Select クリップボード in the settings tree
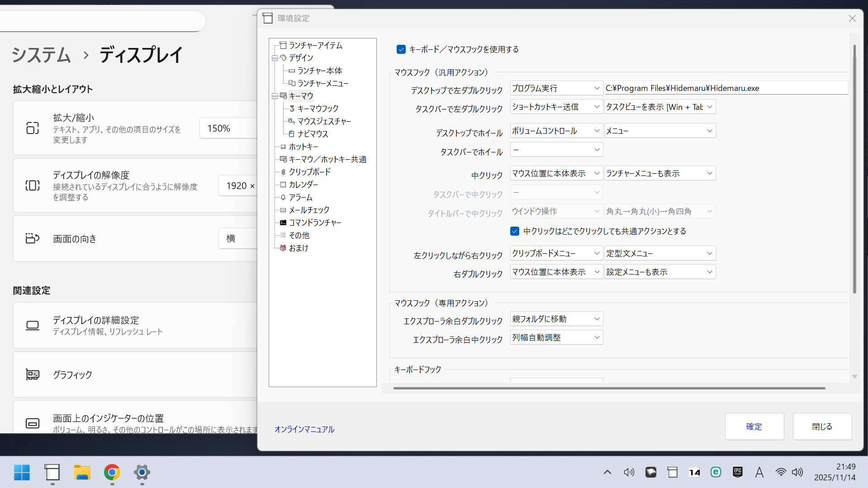Screen dimensions: 868x488 [x=309, y=172]
